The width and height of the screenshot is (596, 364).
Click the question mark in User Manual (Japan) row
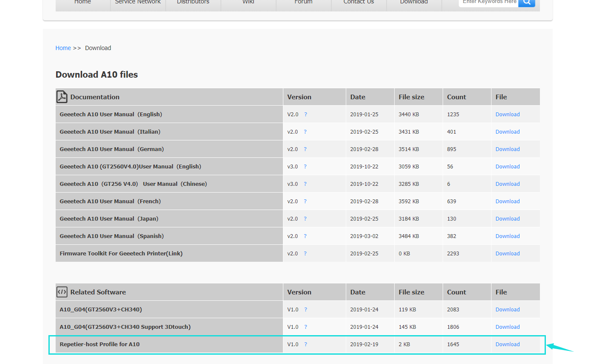(x=305, y=219)
